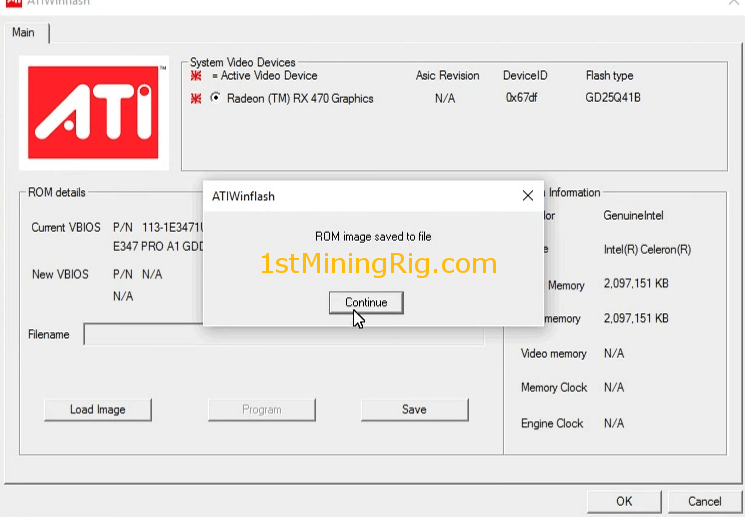Screen dimensions: 745x517
Task: Close the ATIWinflash message dialog
Action: click(x=527, y=195)
